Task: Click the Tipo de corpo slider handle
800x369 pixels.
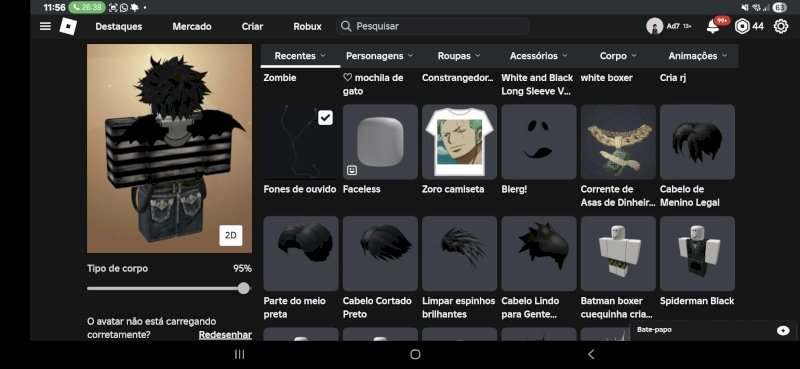Action: pos(244,288)
